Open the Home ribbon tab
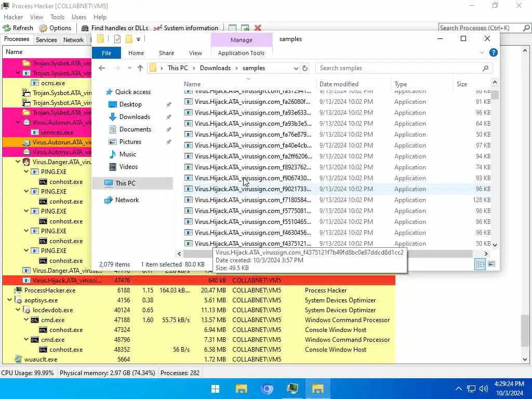The height and width of the screenshot is (399, 532). pyautogui.click(x=136, y=53)
